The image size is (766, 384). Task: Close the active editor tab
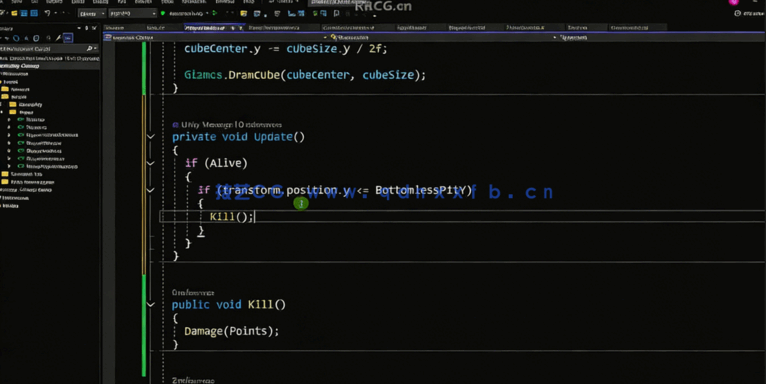click(x=240, y=28)
